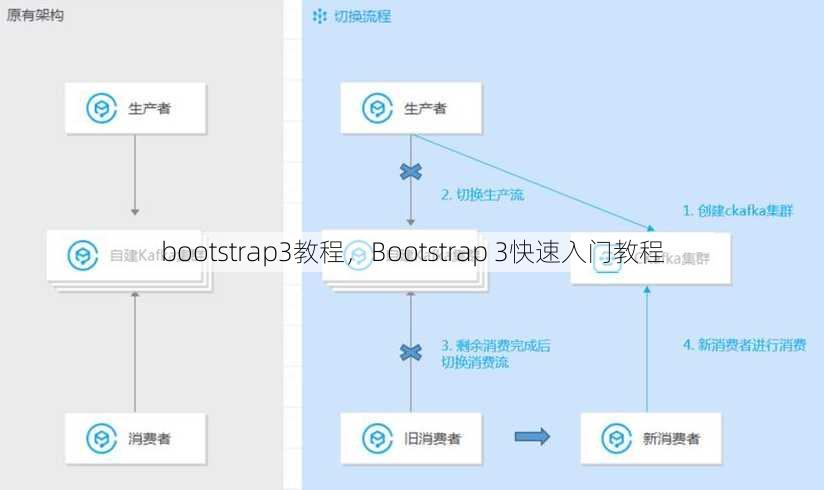Click the 消费者 cube icon under 原有架构
The width and height of the screenshot is (824, 490).
[x=101, y=438]
